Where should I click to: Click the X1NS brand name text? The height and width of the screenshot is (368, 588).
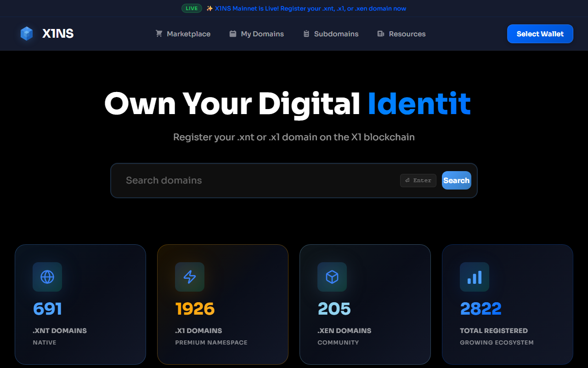[x=58, y=34]
